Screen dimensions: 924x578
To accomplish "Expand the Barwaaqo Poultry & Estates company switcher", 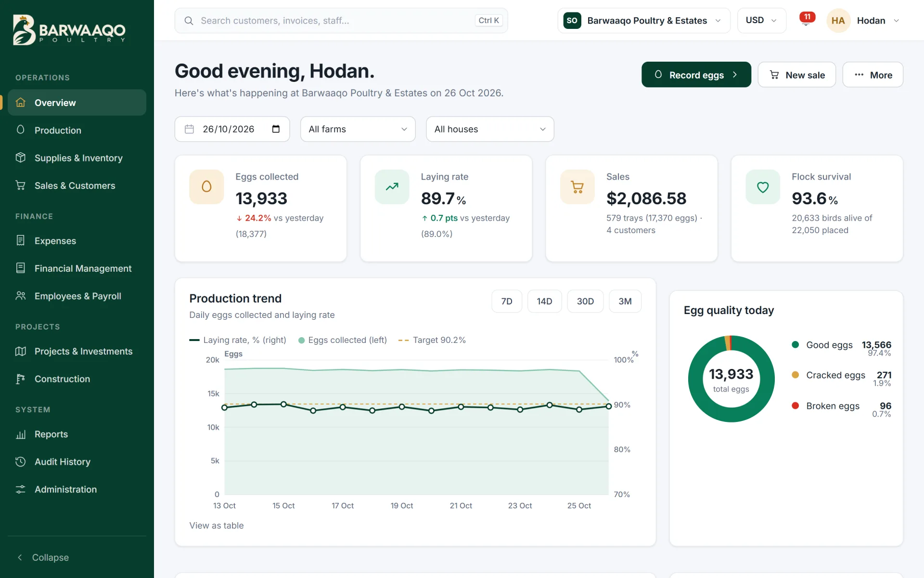I will 644,21.
